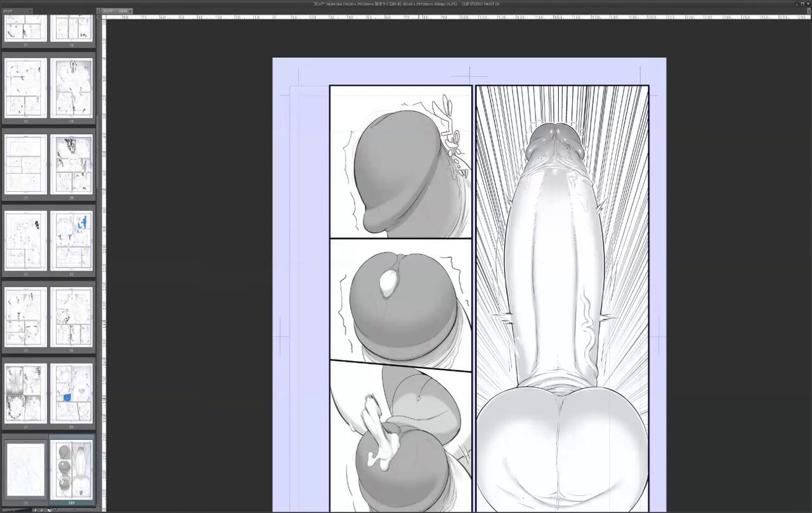This screenshot has height=513, width=812.
Task: Open page 27 thumbnail in page manager
Action: tap(25, 393)
